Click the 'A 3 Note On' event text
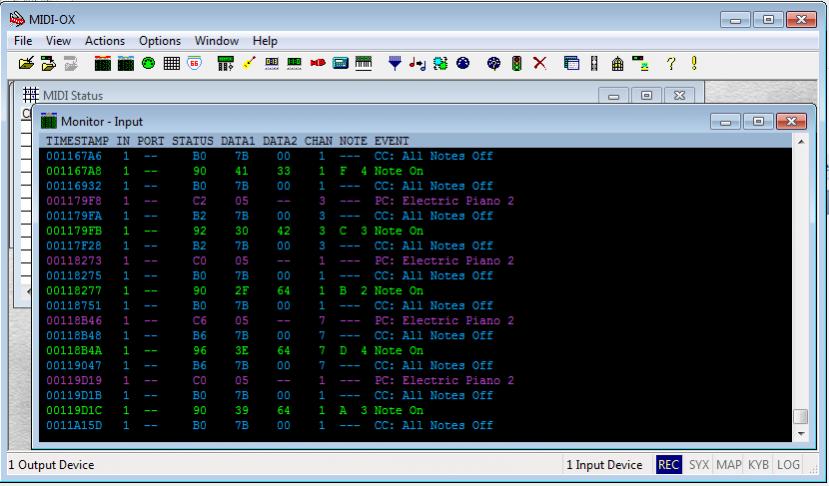 pyautogui.click(x=381, y=410)
